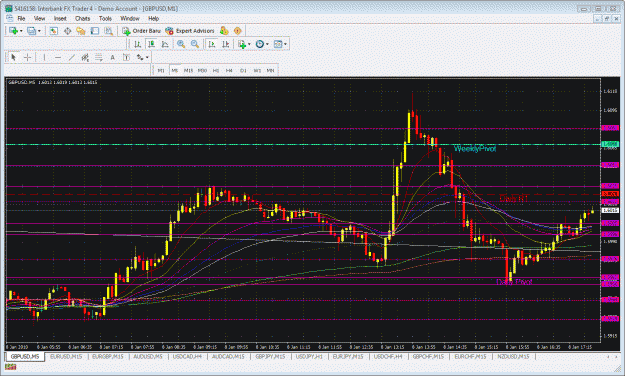Zoom out of the chart

[195, 44]
